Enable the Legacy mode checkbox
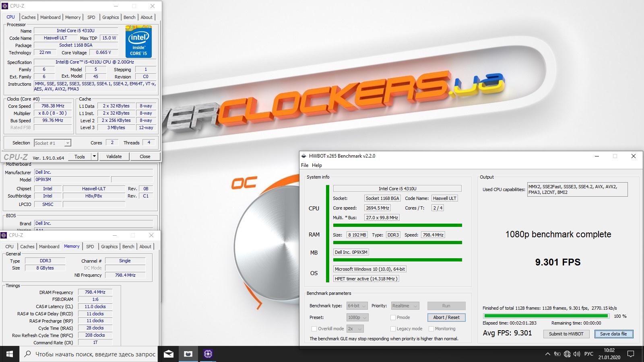Viewport: 644px width, 362px height. tap(393, 329)
